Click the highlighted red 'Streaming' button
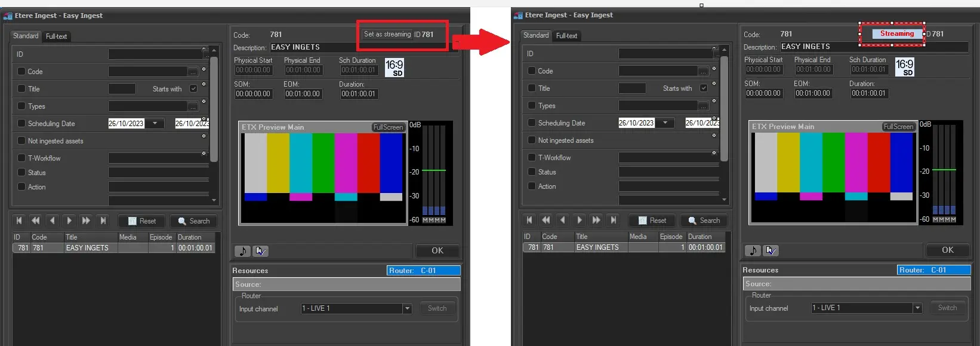The image size is (980, 346). coord(896,34)
